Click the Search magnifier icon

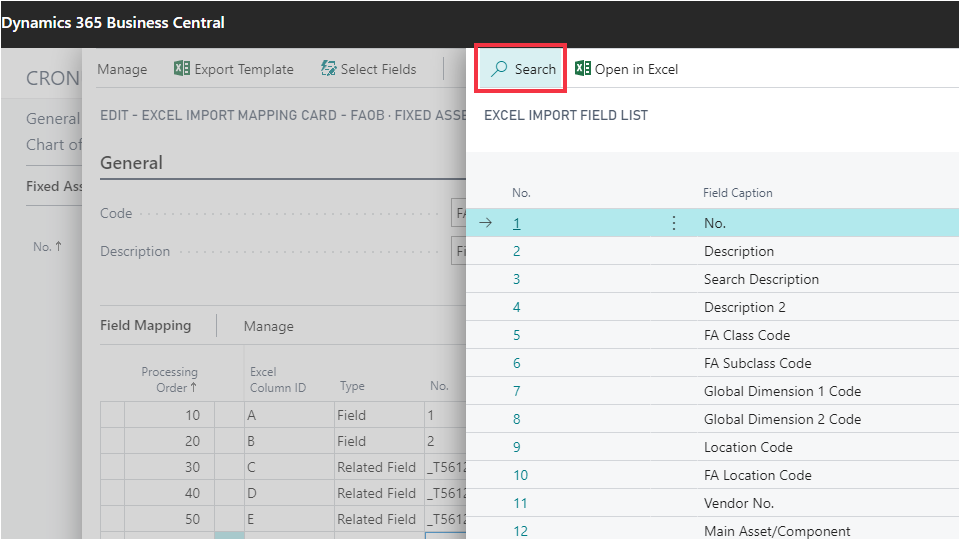499,69
